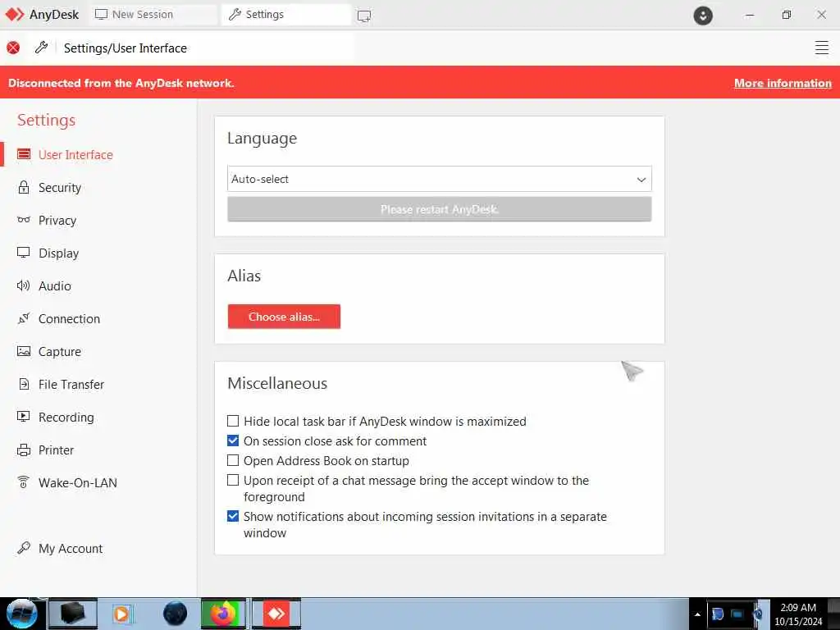The height and width of the screenshot is (630, 840).
Task: Switch to the New Session tab
Action: 153,15
